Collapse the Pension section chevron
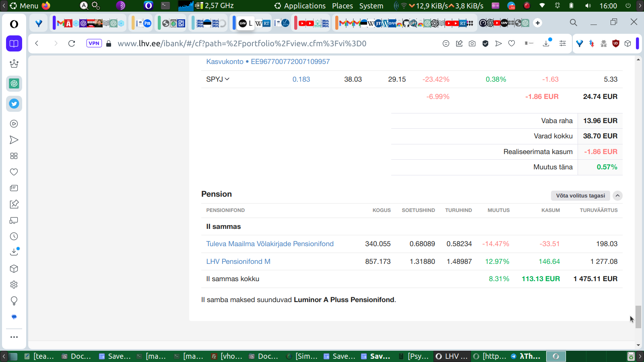 coord(617,196)
